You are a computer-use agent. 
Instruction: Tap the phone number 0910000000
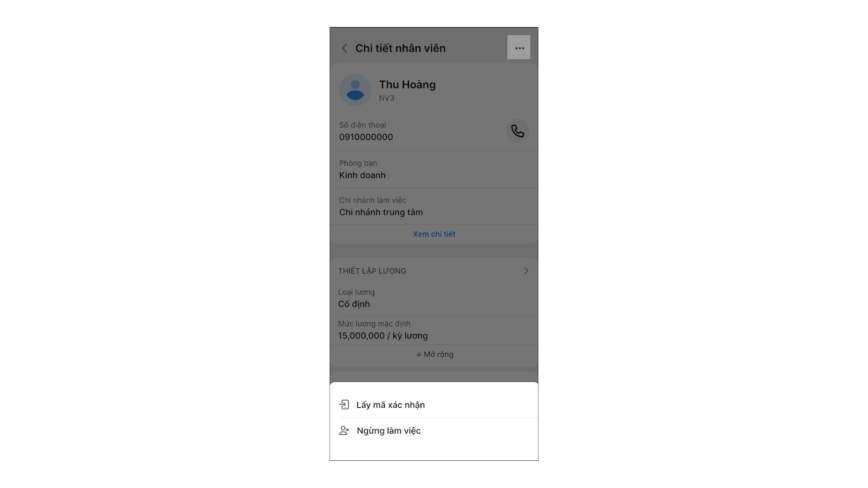[x=366, y=137]
